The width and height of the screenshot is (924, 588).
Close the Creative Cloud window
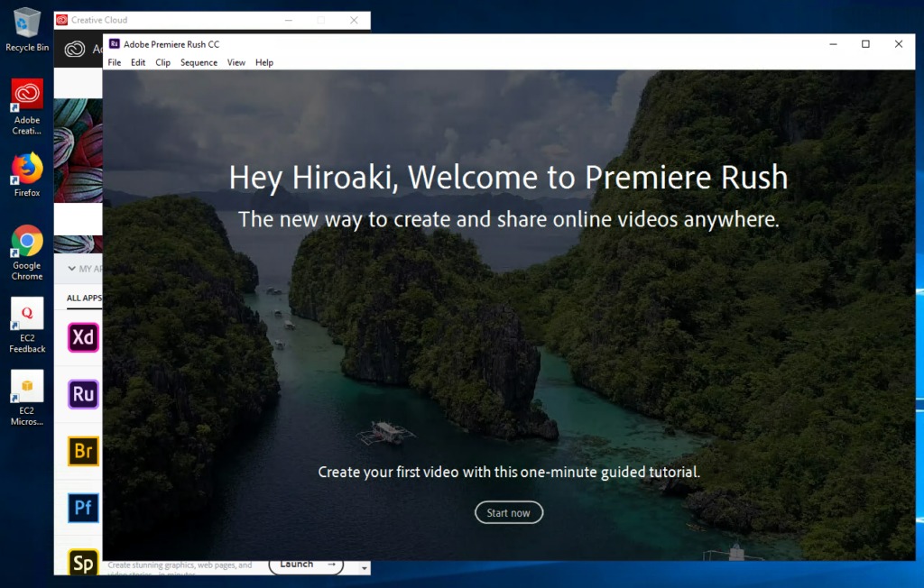pyautogui.click(x=354, y=20)
